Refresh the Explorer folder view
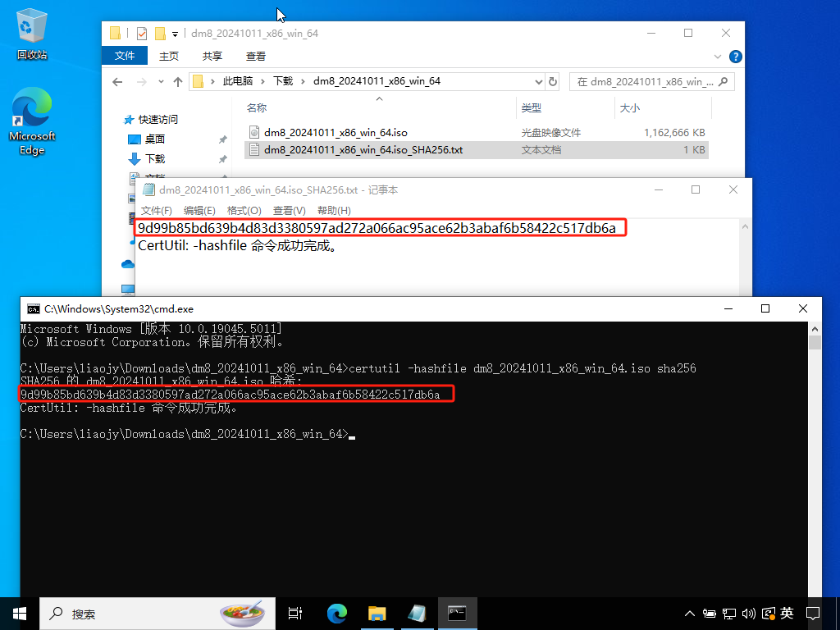The width and height of the screenshot is (840, 630). pos(553,81)
